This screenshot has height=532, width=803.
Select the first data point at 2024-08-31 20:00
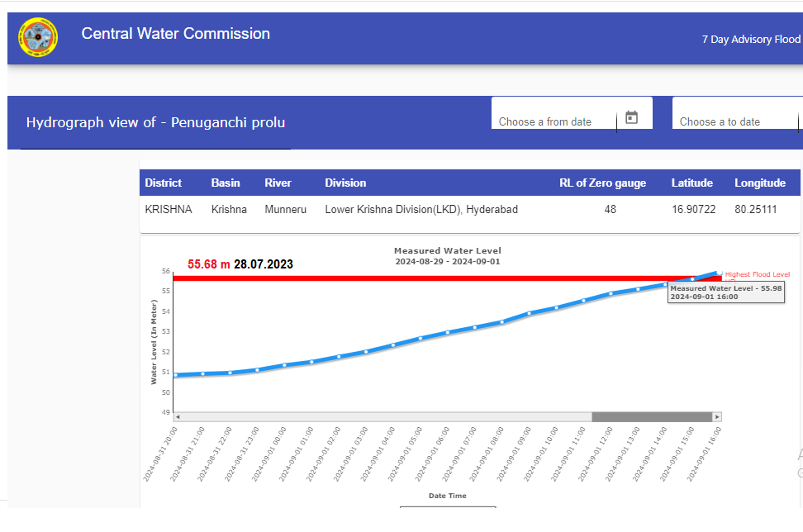pos(176,375)
